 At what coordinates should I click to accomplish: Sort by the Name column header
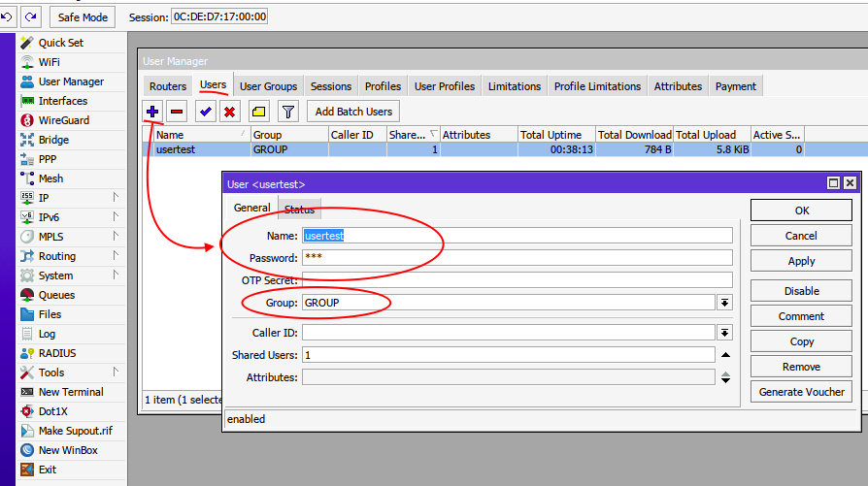[202, 135]
